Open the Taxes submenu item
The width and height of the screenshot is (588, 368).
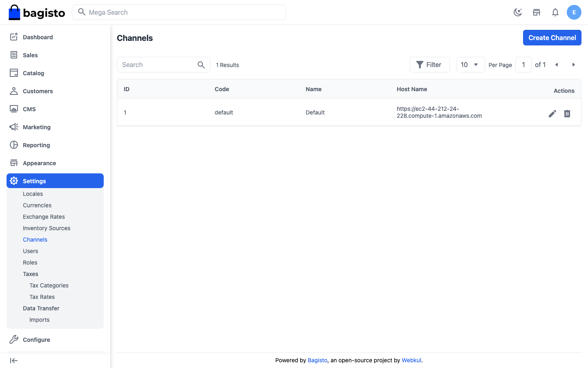pos(31,274)
